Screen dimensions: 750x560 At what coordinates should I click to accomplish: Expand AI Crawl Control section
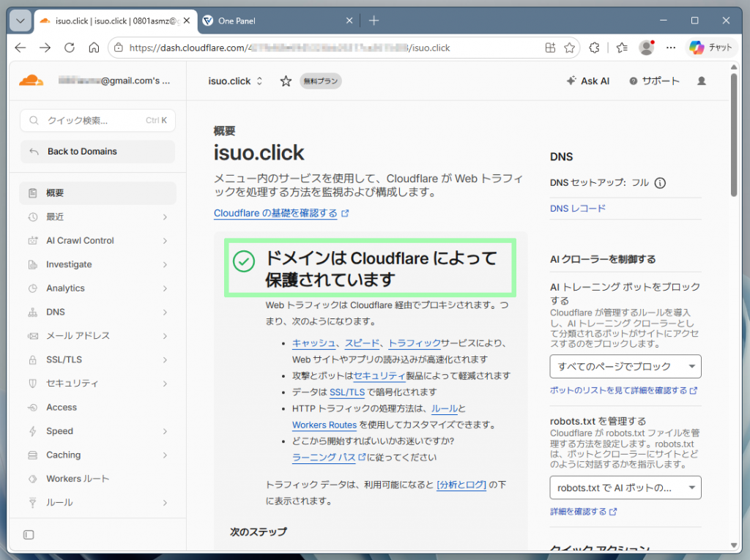pyautogui.click(x=97, y=241)
